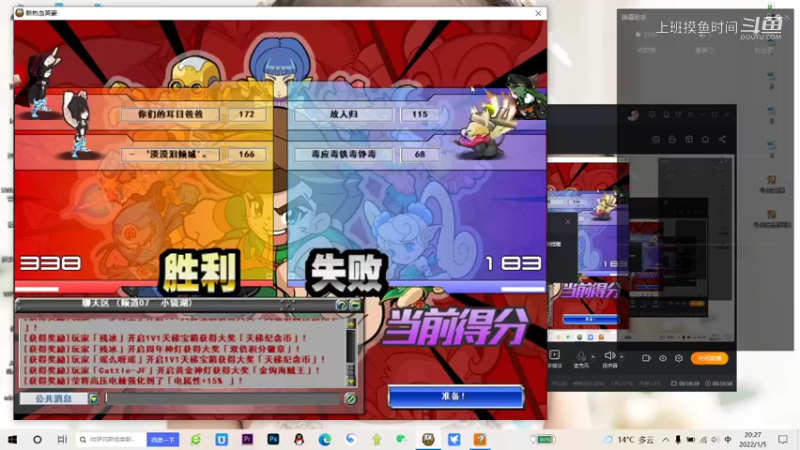The width and height of the screenshot is (800, 450).
Task: Click the score value 172
Action: (246, 114)
